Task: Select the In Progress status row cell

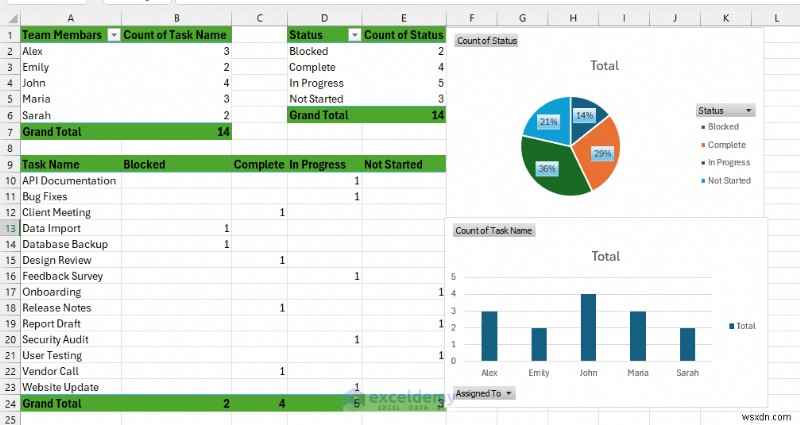Action: (x=324, y=83)
